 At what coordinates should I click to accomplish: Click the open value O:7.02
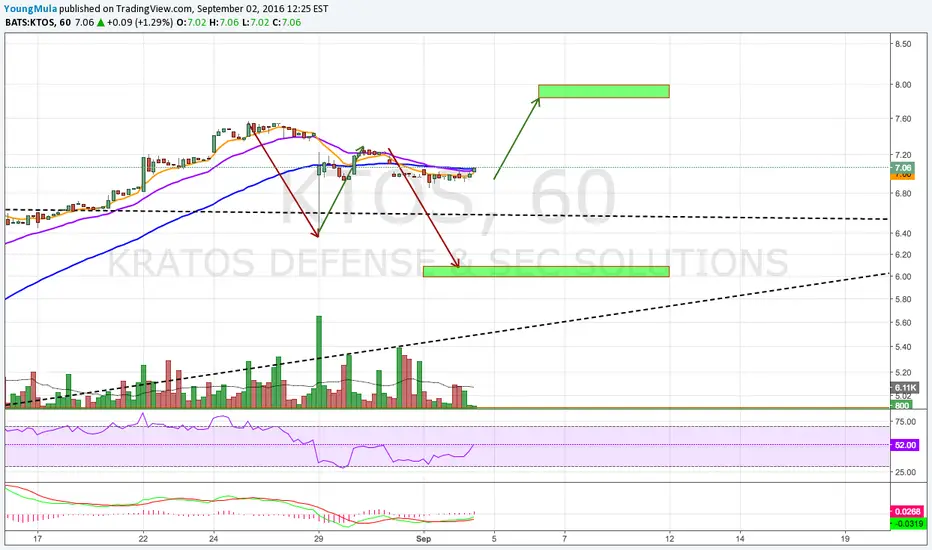(x=191, y=23)
